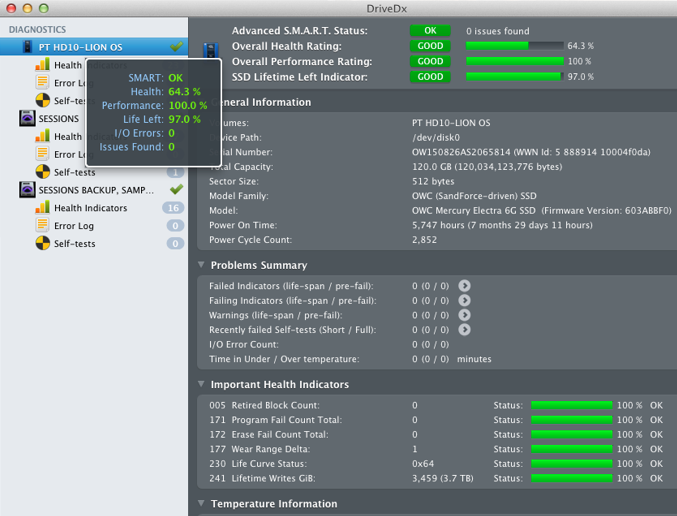Screen dimensions: 677x516
Task: Click serial number OW150826AS2065814 value
Action: pyautogui.click(x=461, y=152)
